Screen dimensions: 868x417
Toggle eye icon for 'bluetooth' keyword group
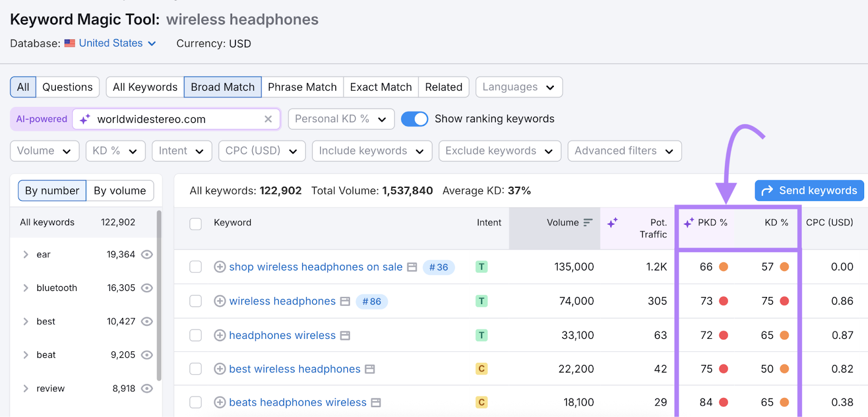click(147, 288)
